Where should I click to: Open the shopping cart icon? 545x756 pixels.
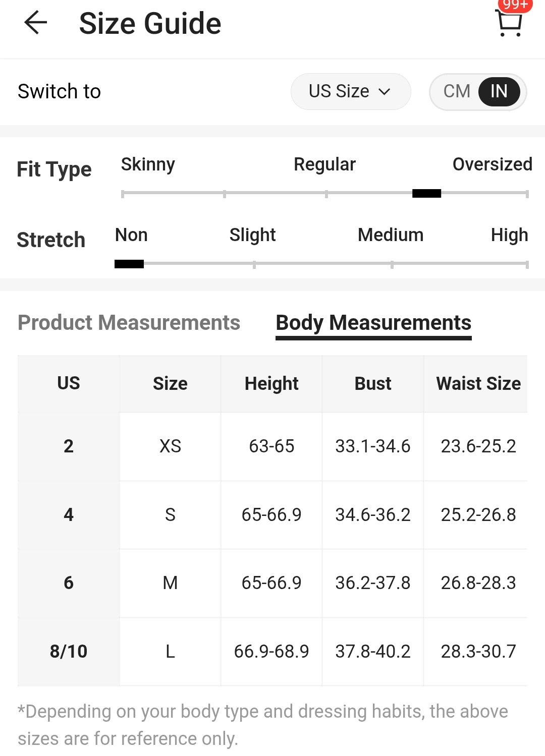click(x=510, y=24)
